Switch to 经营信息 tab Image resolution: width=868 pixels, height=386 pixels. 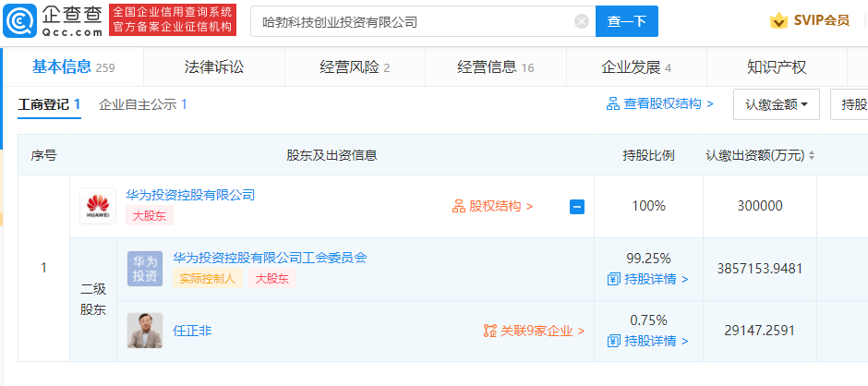[496, 67]
